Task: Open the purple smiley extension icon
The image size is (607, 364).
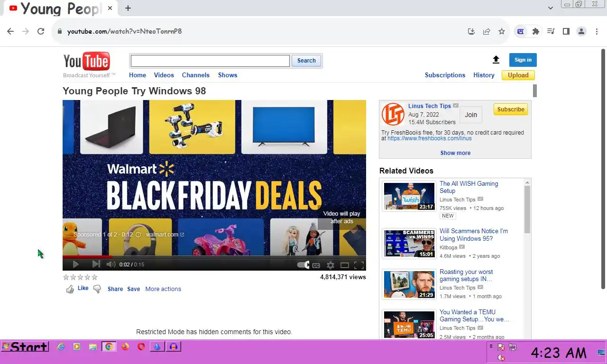Action: tap(521, 31)
